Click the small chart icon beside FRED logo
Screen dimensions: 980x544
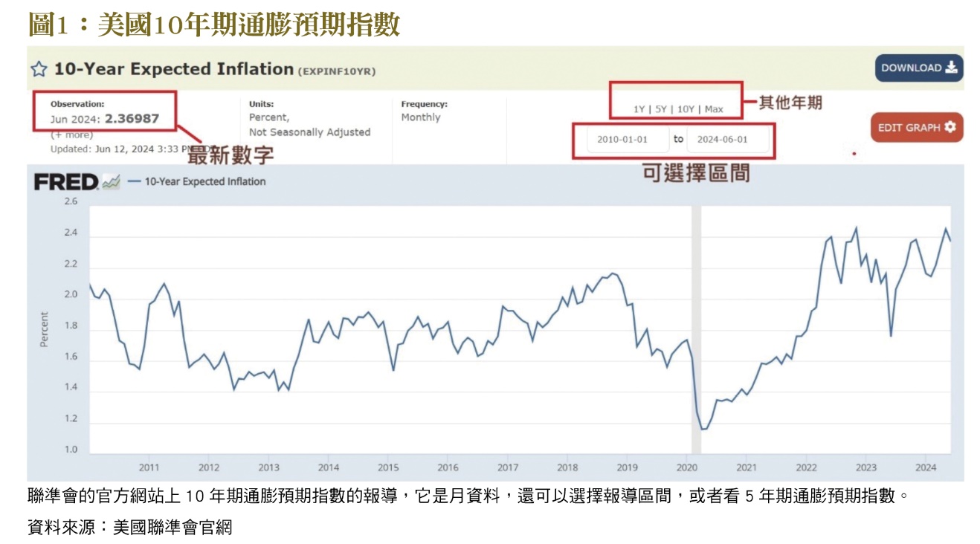click(111, 182)
